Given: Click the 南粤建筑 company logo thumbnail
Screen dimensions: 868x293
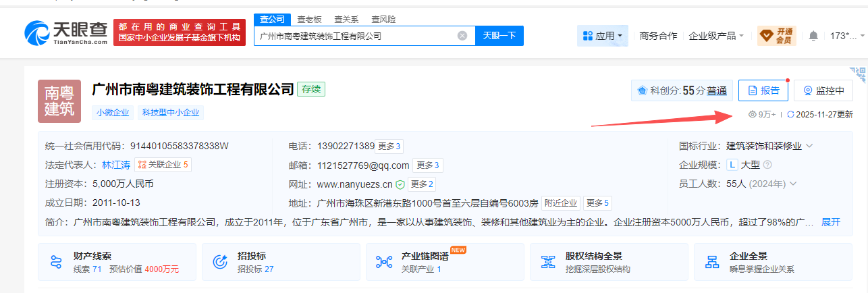Looking at the screenshot, I should pyautogui.click(x=59, y=101).
